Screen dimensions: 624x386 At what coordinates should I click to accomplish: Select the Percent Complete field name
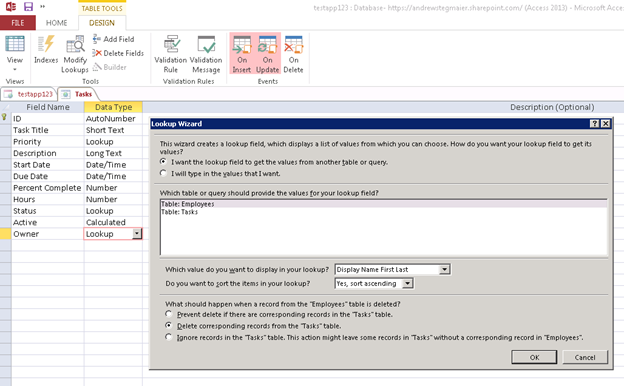pos(48,188)
